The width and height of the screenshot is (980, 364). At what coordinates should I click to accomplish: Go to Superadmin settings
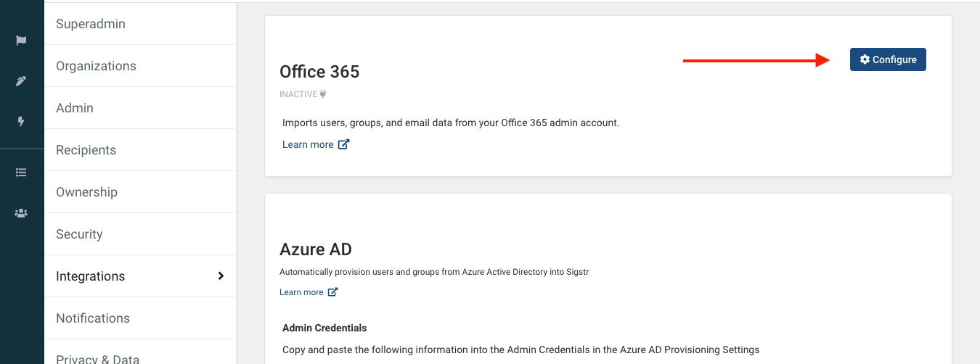click(140, 24)
